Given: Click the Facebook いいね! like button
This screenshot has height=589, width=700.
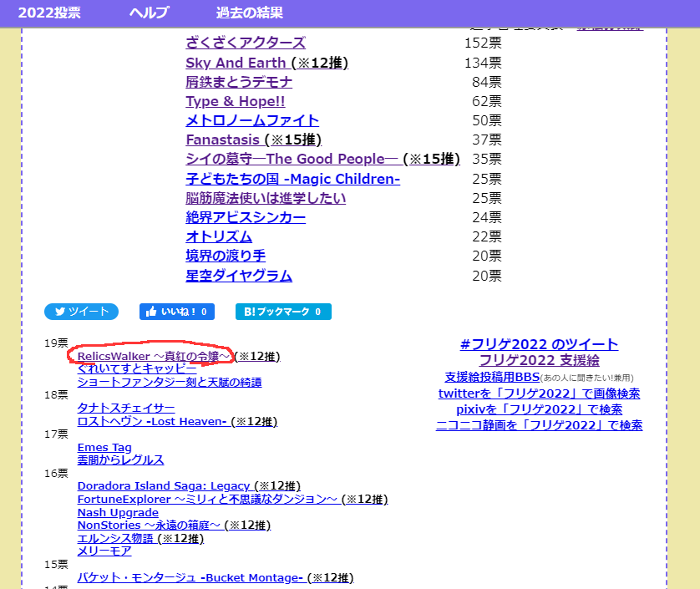Looking at the screenshot, I should (176, 312).
